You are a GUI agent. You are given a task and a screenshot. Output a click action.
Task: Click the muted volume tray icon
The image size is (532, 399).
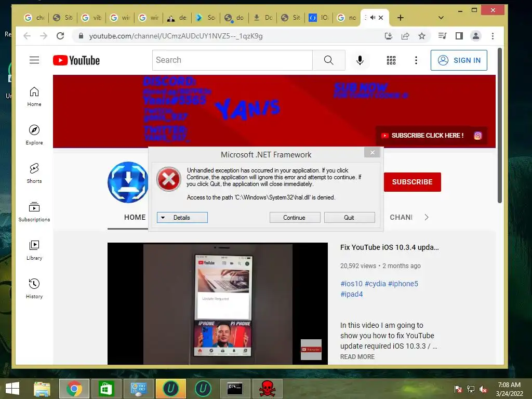tap(483, 389)
